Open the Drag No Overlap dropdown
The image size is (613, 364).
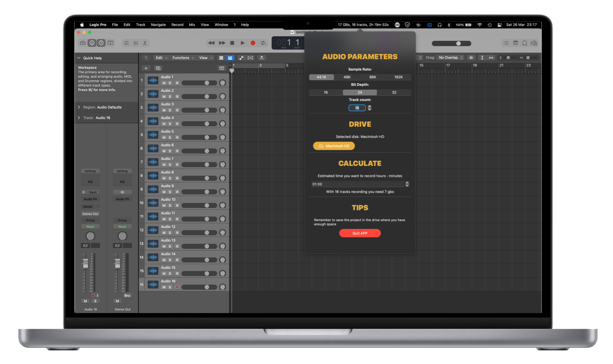click(450, 58)
